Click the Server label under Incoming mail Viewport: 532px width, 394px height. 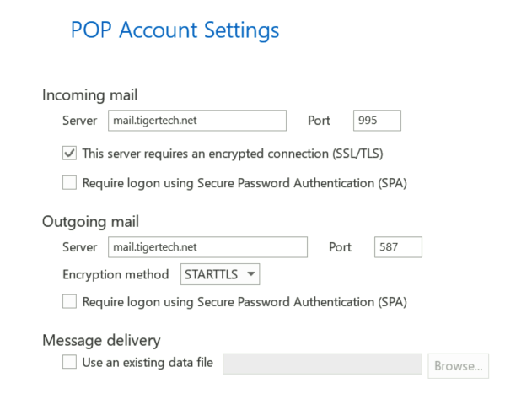coord(80,121)
